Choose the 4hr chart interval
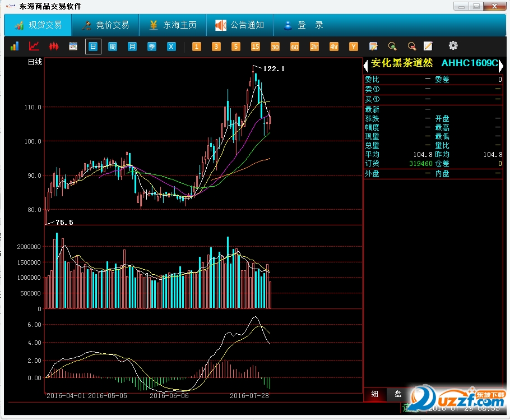This screenshot has height=420, width=510. 334,47
